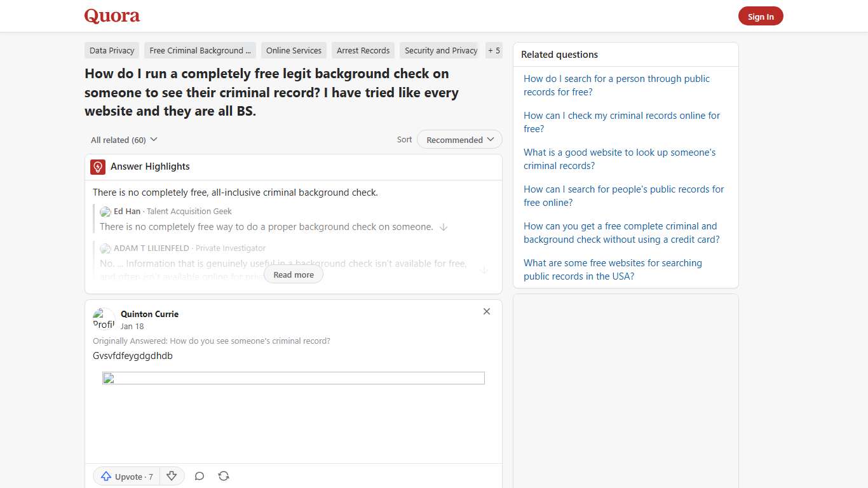Expand the +5 hidden topic tags

pos(494,50)
